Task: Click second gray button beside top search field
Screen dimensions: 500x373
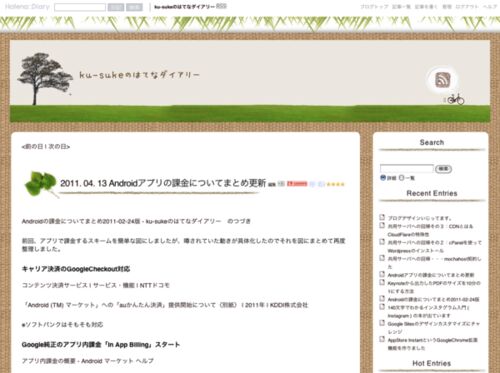Action: click(135, 7)
